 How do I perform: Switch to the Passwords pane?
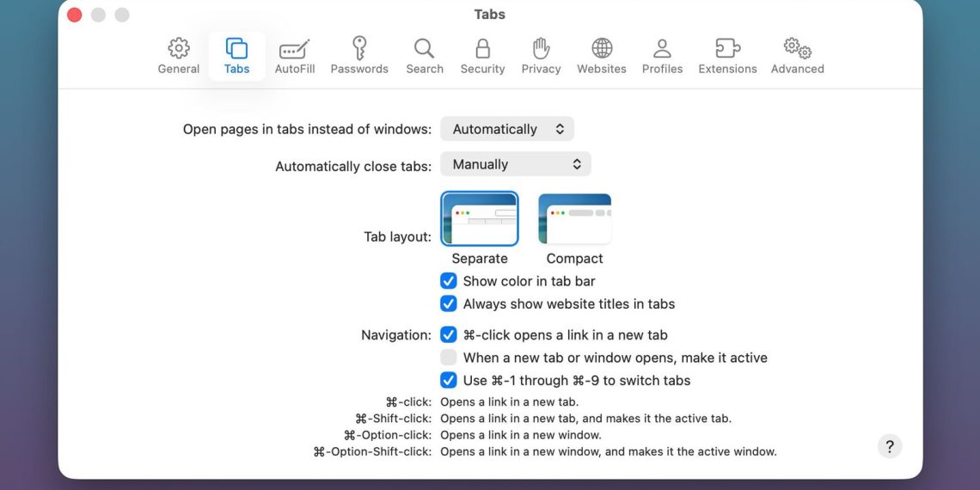359,56
